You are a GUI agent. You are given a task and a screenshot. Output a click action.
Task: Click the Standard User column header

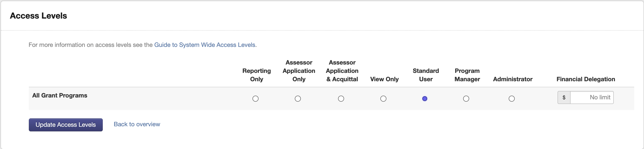425,75
